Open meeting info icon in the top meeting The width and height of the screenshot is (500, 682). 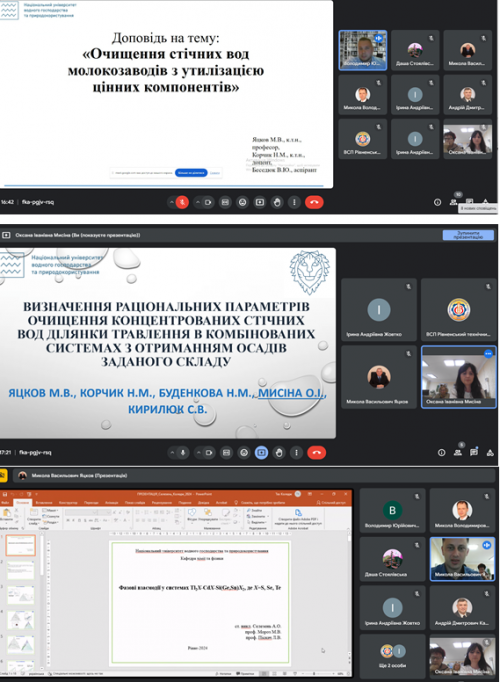coord(437,202)
